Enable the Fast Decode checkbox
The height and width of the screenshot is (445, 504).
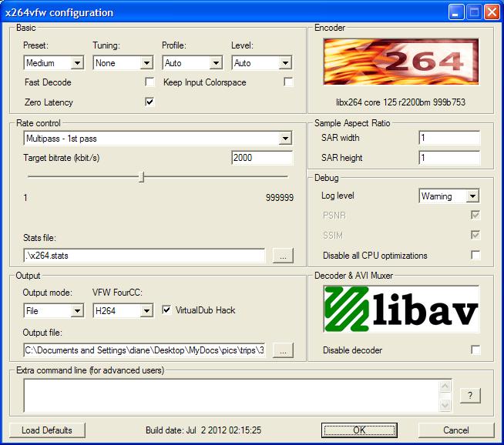coord(150,82)
